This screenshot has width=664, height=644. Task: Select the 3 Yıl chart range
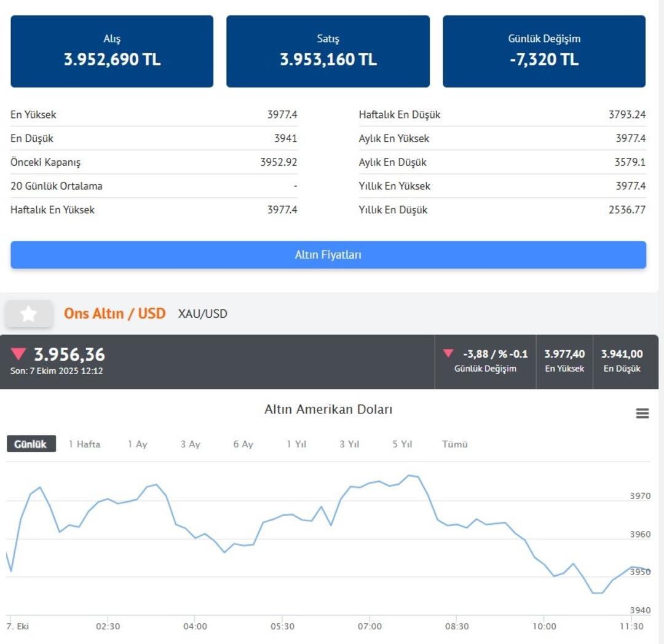point(349,444)
